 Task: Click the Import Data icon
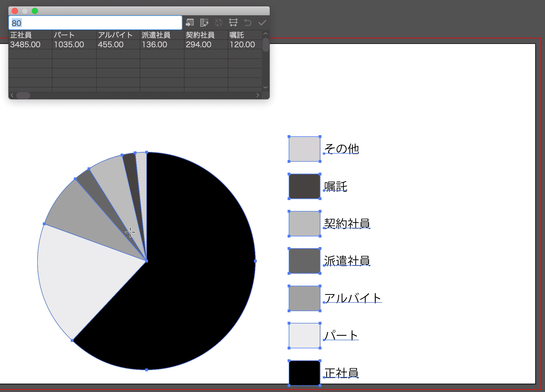click(190, 23)
